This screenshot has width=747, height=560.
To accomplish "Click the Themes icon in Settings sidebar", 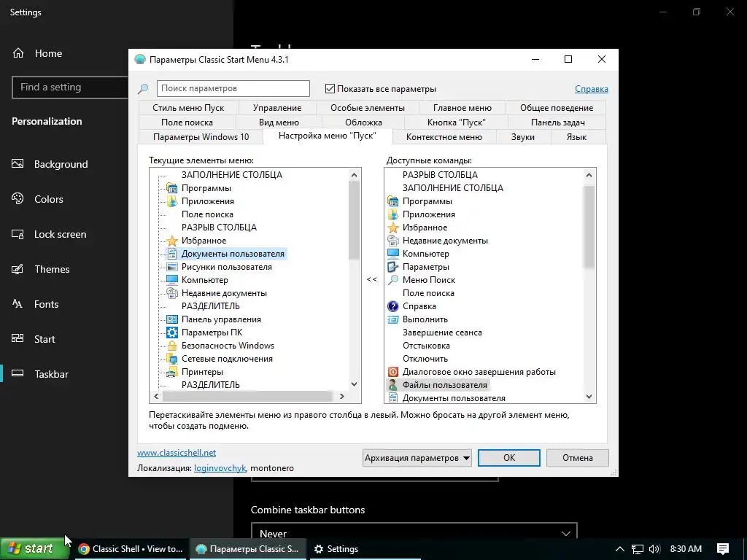I will click(x=18, y=269).
